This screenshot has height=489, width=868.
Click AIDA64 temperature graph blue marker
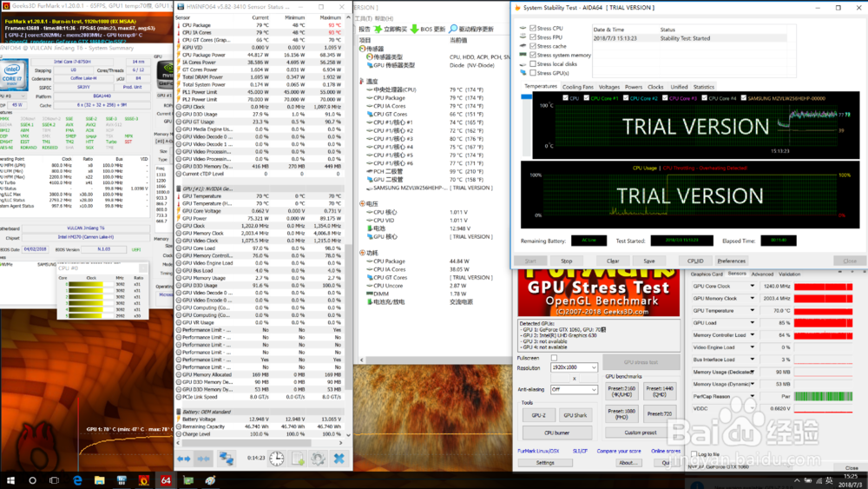point(527,97)
